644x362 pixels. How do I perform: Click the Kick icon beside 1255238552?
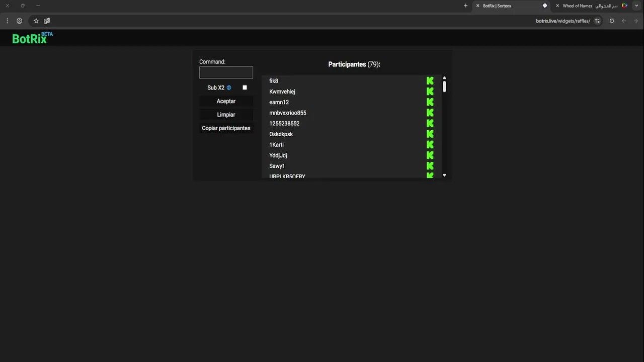[x=430, y=123]
